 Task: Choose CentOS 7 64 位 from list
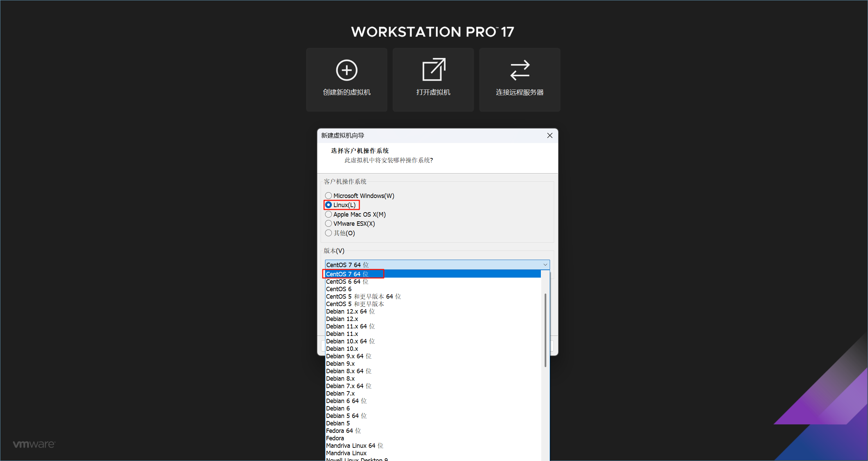347,274
